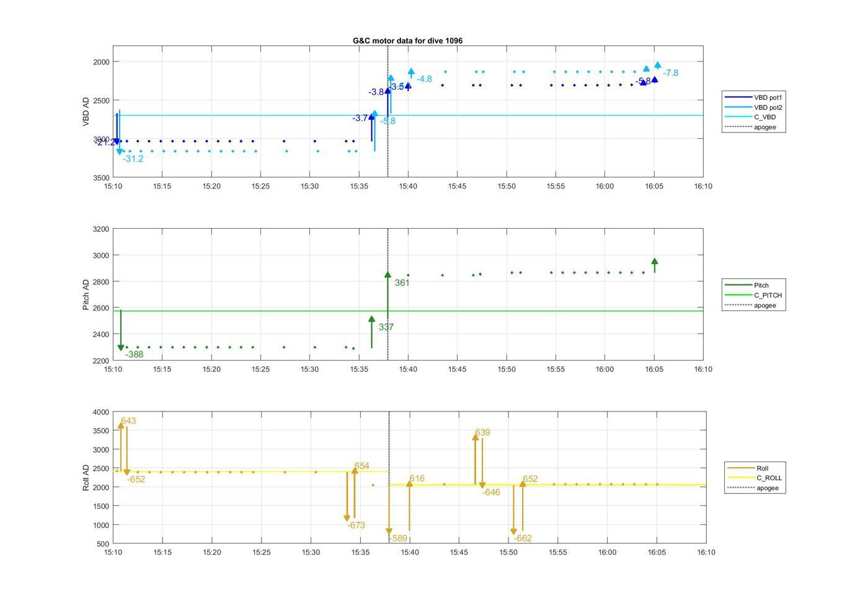Image resolution: width=868 pixels, height=611 pixels.
Task: Click the '3500' tick on VBD AD axis
Action: pyautogui.click(x=101, y=178)
